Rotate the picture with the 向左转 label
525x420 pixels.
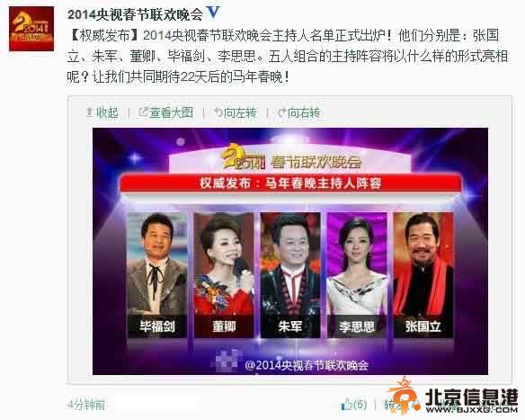tap(240, 113)
